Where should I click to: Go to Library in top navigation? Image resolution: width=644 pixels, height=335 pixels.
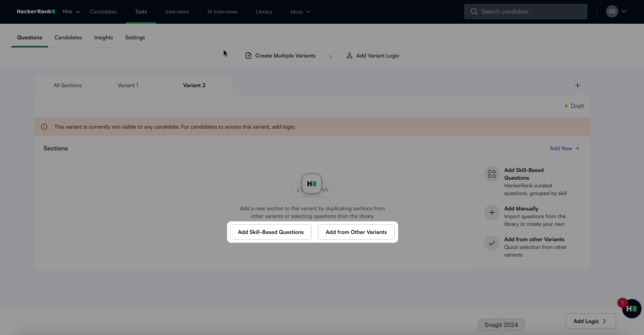tap(264, 12)
